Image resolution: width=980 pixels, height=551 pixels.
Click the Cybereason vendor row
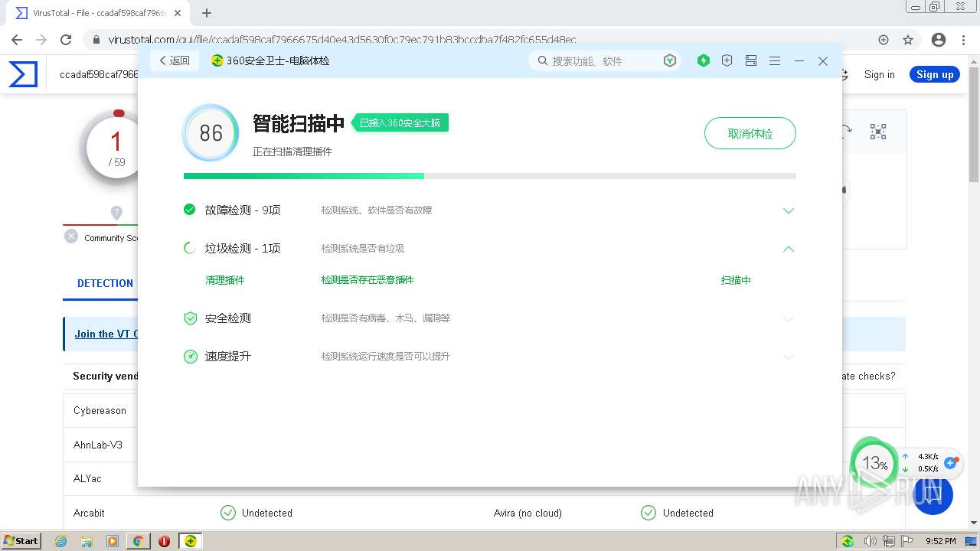100,410
